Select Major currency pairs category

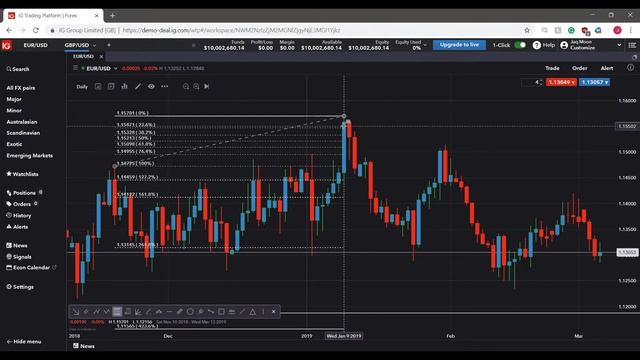[x=14, y=99]
